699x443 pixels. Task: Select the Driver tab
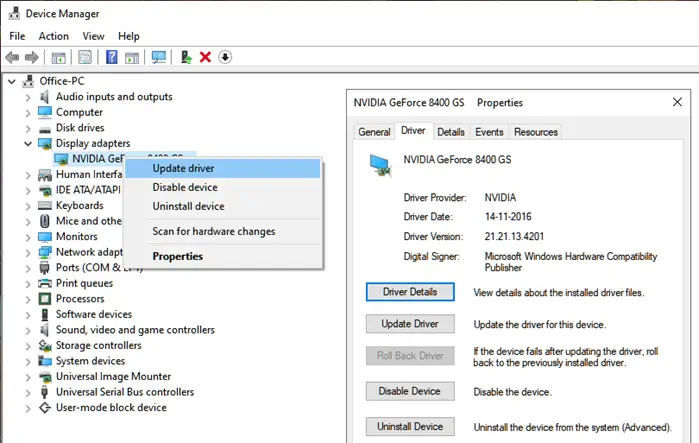pyautogui.click(x=413, y=131)
